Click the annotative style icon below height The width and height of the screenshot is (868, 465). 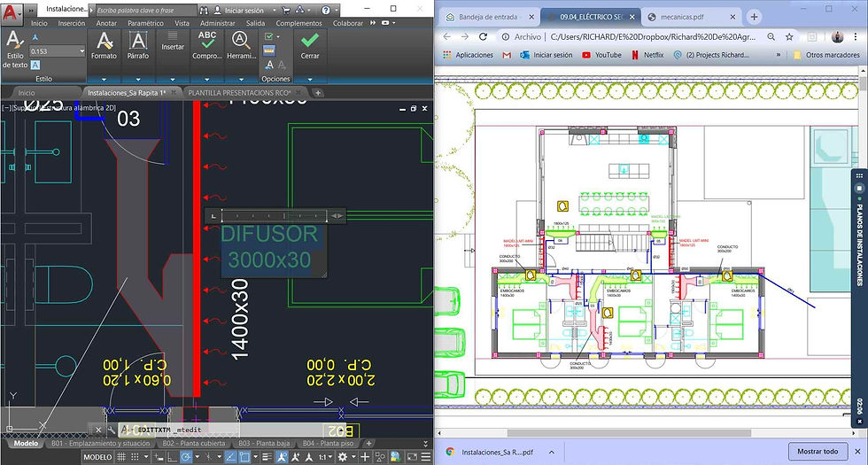(x=35, y=65)
